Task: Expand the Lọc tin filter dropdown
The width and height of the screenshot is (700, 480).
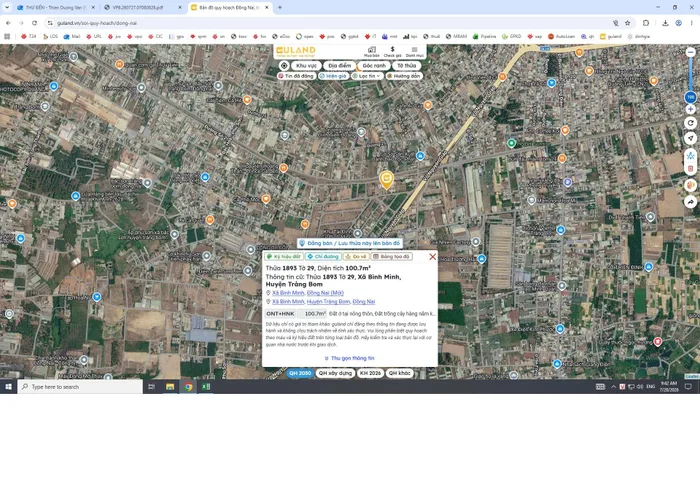Action: [x=367, y=76]
